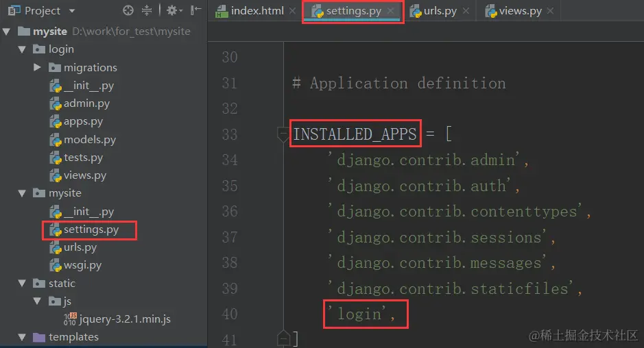Select the login folder in tree
Viewport: 644px width, 348px height.
(61, 49)
